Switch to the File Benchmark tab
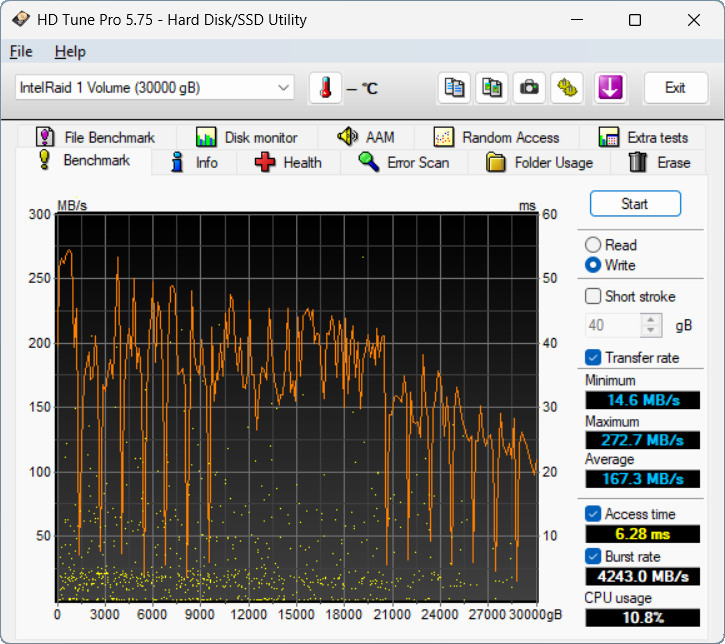Viewport: 725px width, 644px height. (x=96, y=137)
